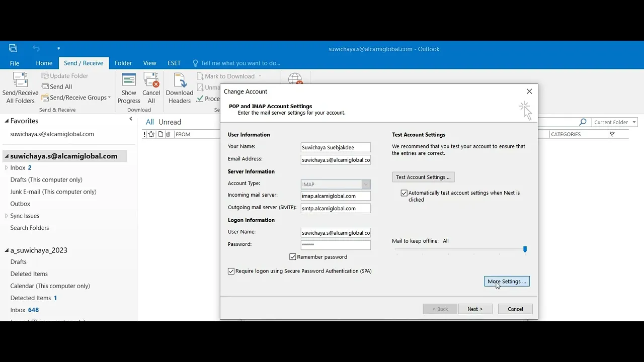Collapse the Favorites section
Viewport: 644px width, 362px height.
tap(7, 121)
